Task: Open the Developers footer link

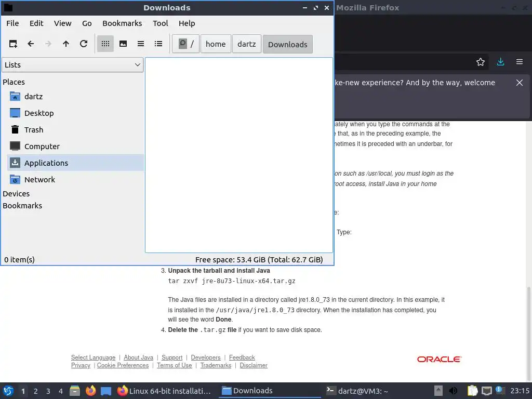Action: [206, 357]
